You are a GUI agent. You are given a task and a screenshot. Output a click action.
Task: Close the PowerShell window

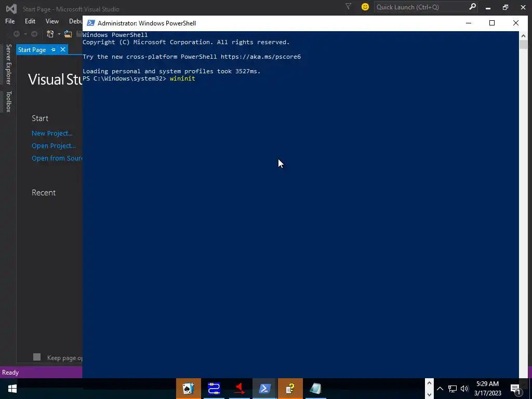coord(516,23)
